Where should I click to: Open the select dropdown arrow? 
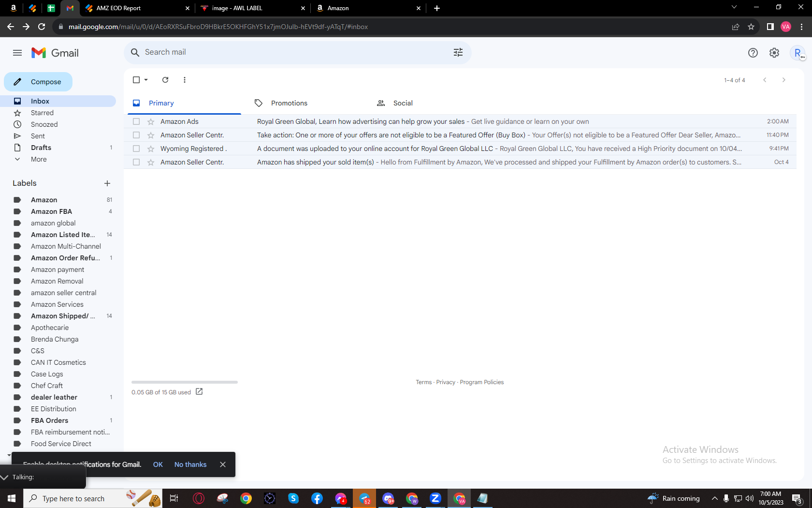146,80
